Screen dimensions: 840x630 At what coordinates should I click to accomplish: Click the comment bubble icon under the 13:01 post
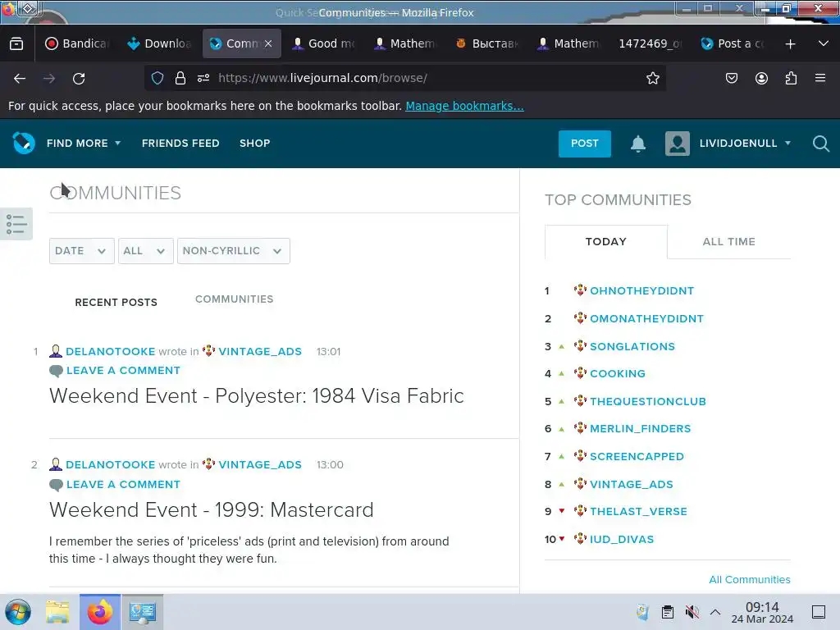point(56,371)
